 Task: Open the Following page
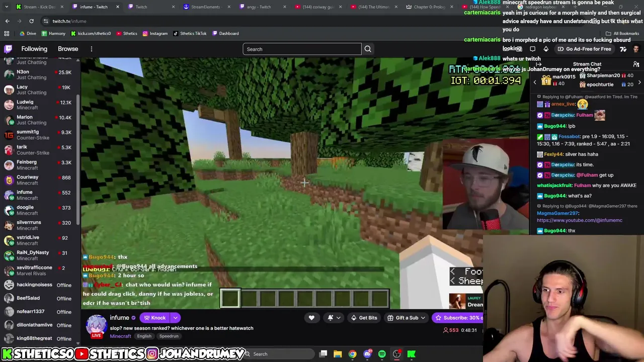click(x=34, y=49)
